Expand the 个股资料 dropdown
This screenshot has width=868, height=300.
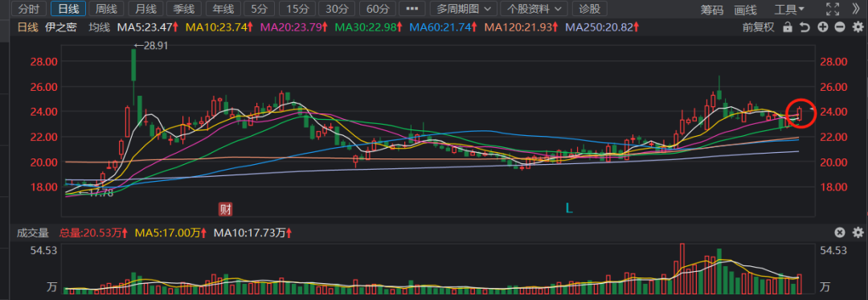coord(534,9)
